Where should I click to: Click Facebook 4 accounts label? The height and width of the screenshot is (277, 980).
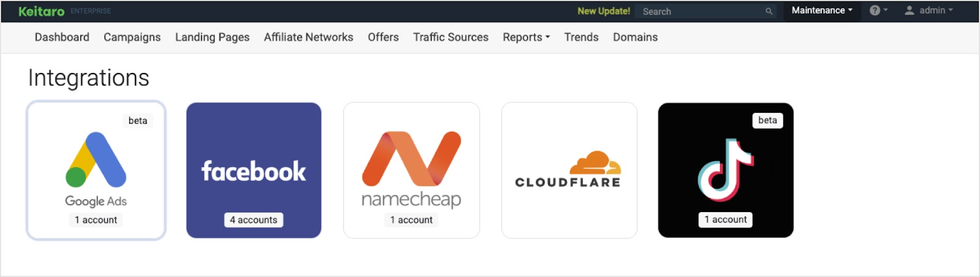[254, 220]
